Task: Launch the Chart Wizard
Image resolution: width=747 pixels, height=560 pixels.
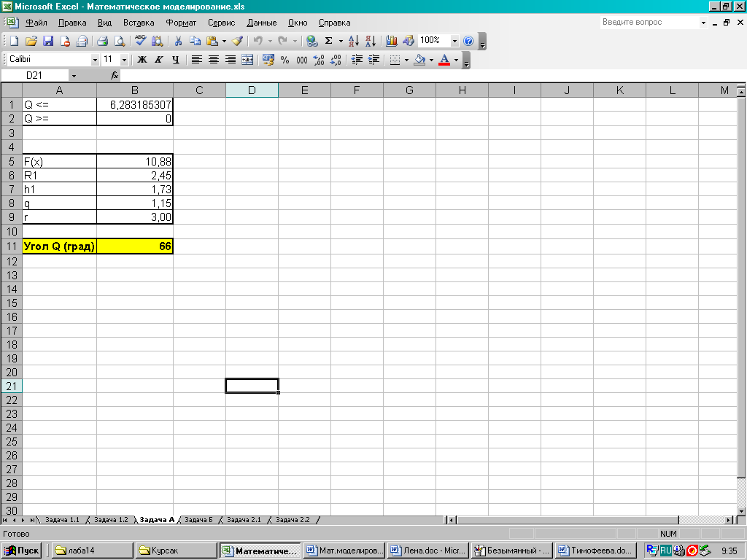Action: coord(392,41)
